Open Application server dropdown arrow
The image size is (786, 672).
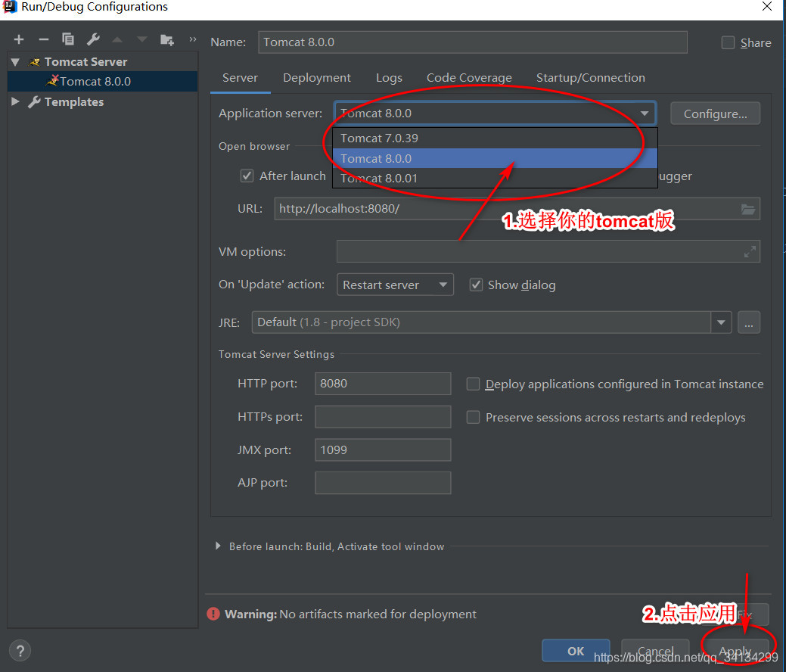[x=645, y=114]
